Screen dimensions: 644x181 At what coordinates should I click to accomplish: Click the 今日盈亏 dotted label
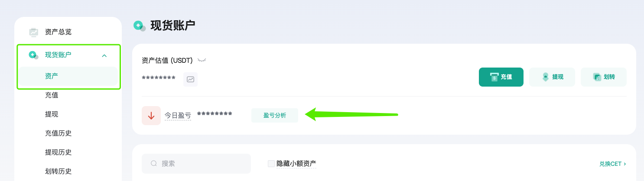pyautogui.click(x=178, y=116)
